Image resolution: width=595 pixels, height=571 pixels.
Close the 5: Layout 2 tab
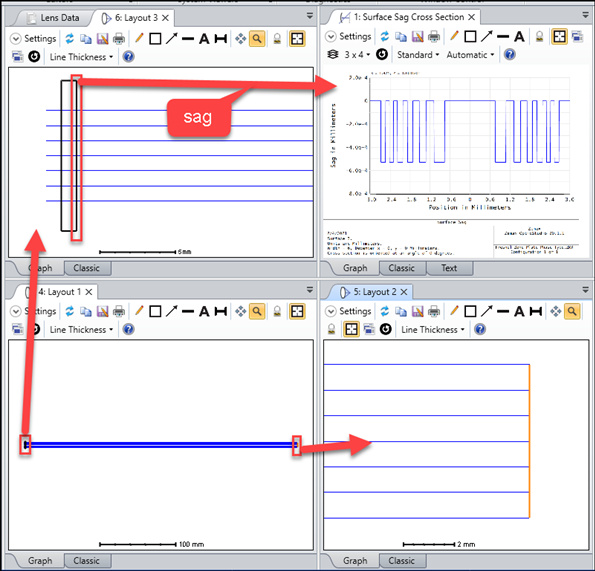(404, 292)
